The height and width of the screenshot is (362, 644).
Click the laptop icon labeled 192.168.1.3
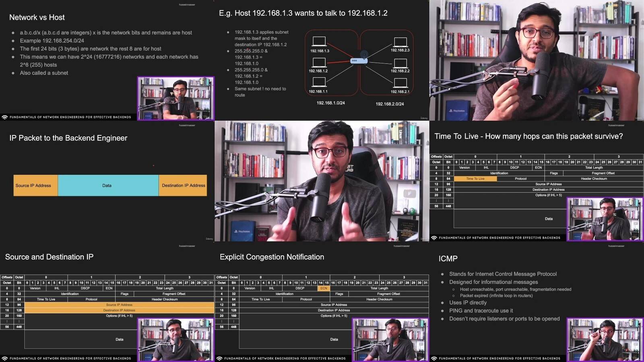coord(319,41)
